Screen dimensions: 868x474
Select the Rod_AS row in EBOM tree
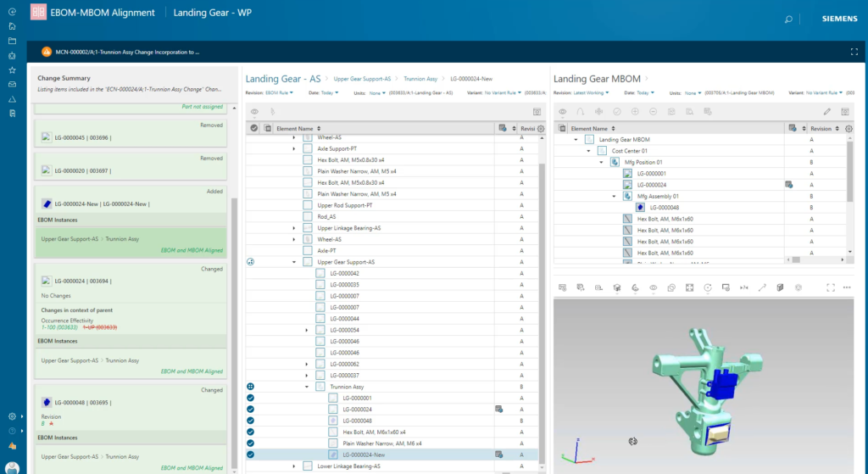[x=392, y=216]
